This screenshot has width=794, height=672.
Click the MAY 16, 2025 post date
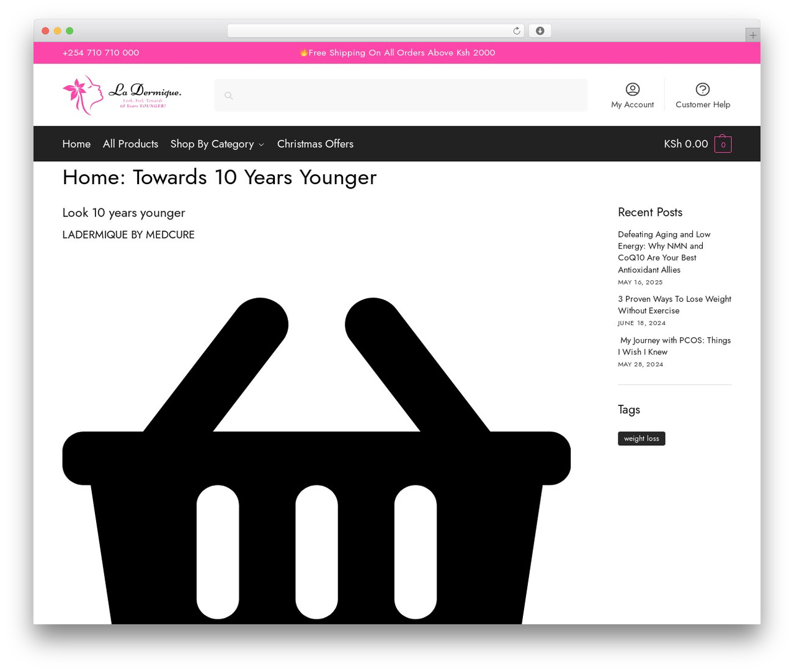640,282
